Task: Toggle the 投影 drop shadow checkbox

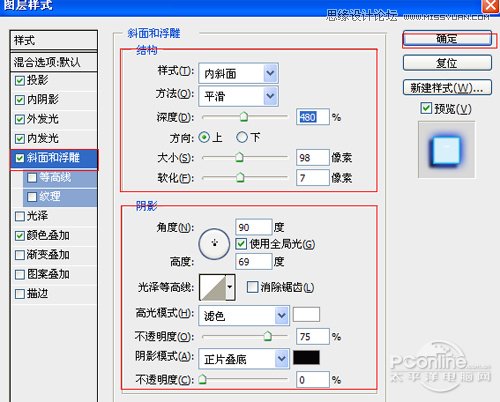Action: click(x=20, y=80)
